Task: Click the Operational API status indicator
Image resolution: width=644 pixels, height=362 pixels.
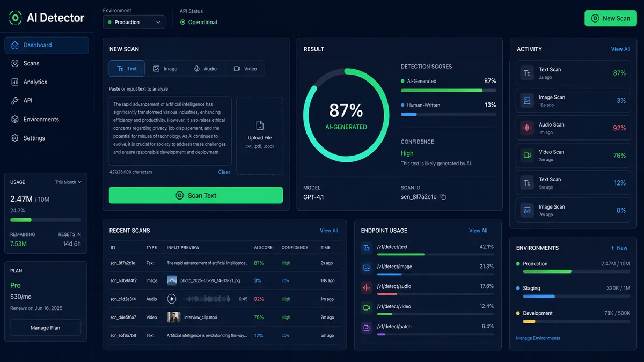Action: click(x=199, y=22)
